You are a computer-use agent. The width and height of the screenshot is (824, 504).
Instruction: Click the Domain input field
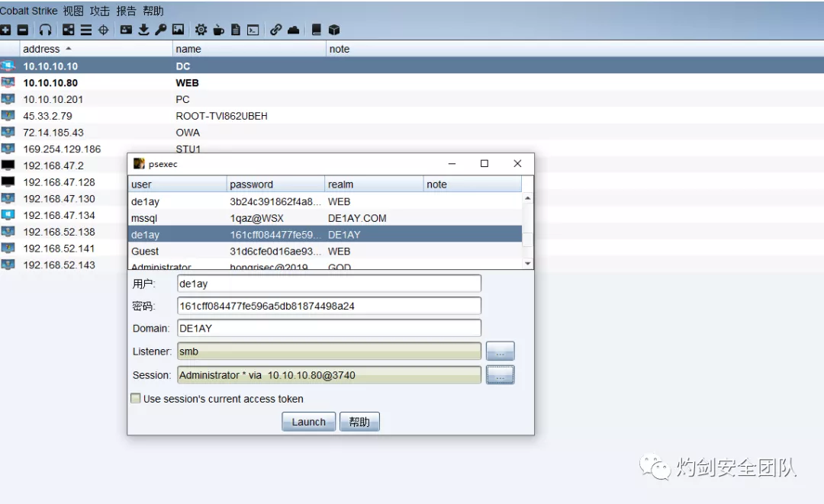329,328
